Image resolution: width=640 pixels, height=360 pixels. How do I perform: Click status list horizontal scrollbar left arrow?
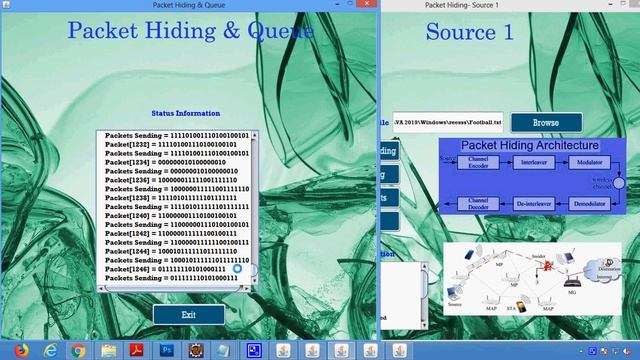point(100,288)
